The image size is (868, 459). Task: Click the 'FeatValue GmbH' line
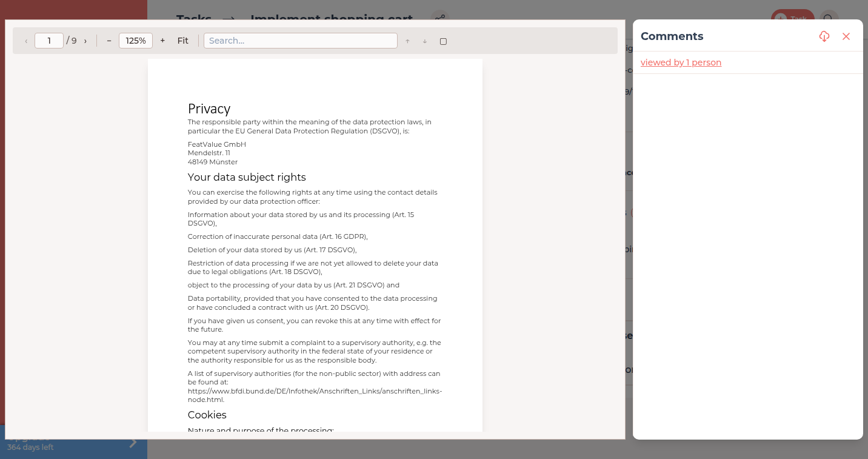coord(217,144)
